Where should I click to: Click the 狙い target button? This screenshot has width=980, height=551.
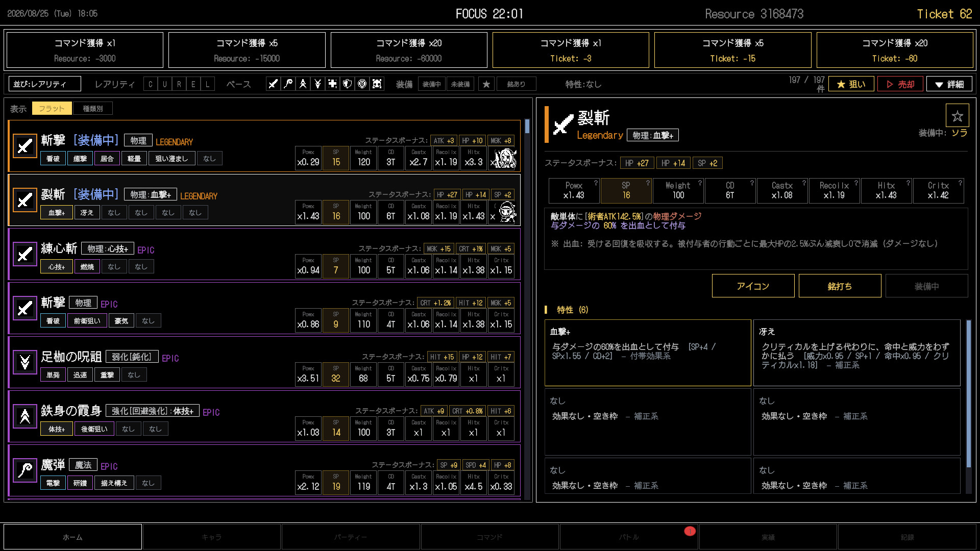[851, 84]
